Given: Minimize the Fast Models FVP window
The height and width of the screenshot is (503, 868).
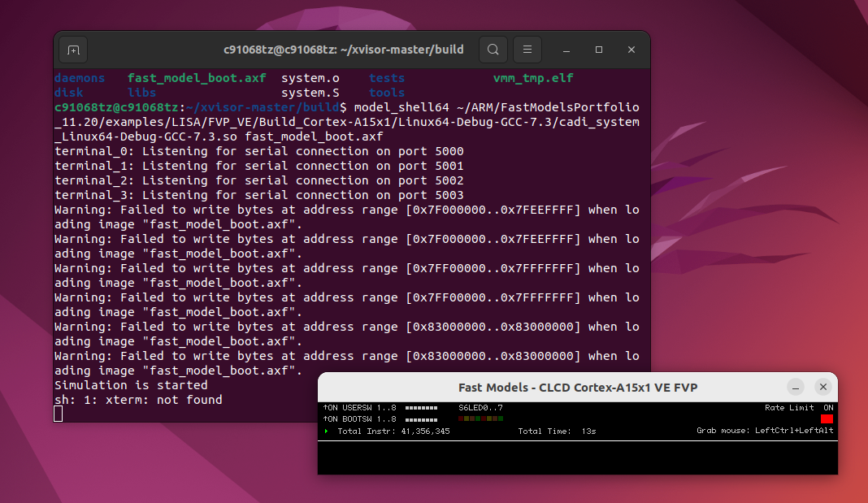Looking at the screenshot, I should [x=796, y=388].
